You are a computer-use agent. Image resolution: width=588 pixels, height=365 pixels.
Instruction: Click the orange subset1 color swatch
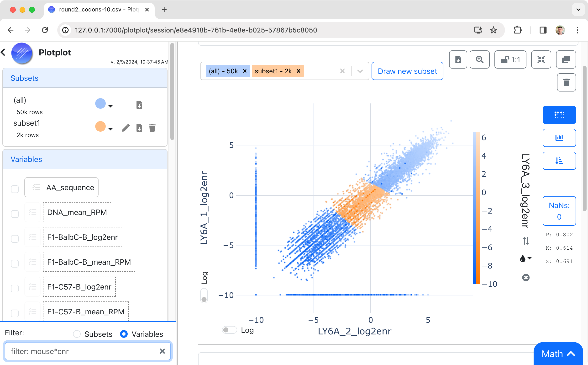(100, 127)
